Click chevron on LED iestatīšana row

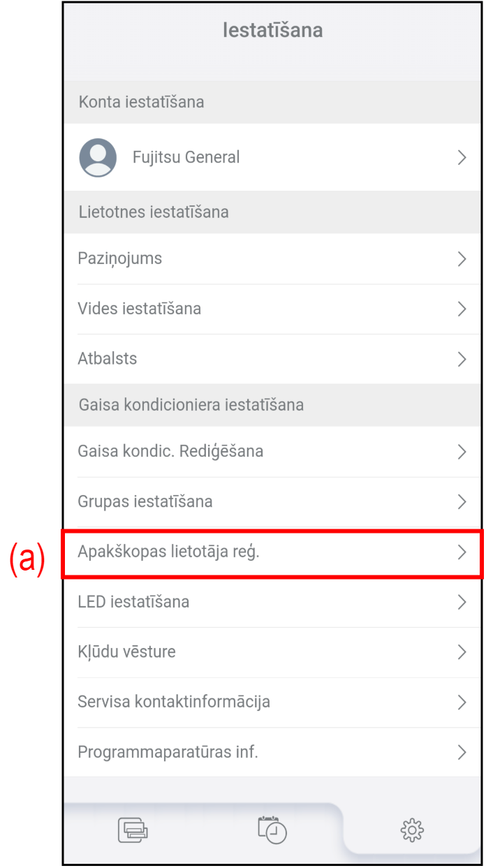point(462,602)
